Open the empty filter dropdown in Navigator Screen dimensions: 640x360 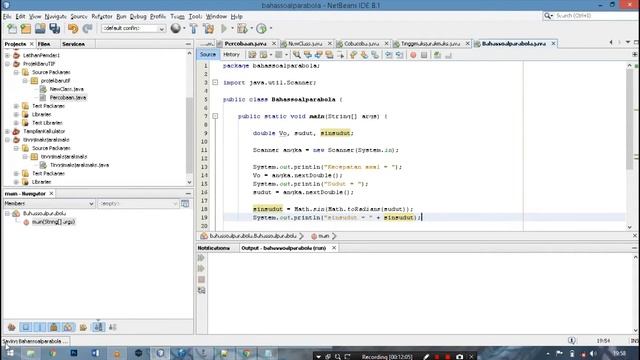point(138,203)
